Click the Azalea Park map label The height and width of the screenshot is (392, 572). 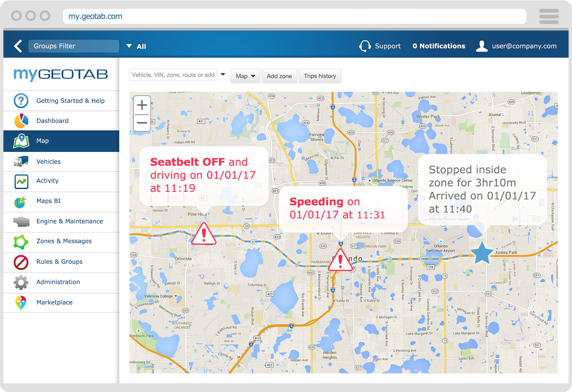[x=506, y=252]
